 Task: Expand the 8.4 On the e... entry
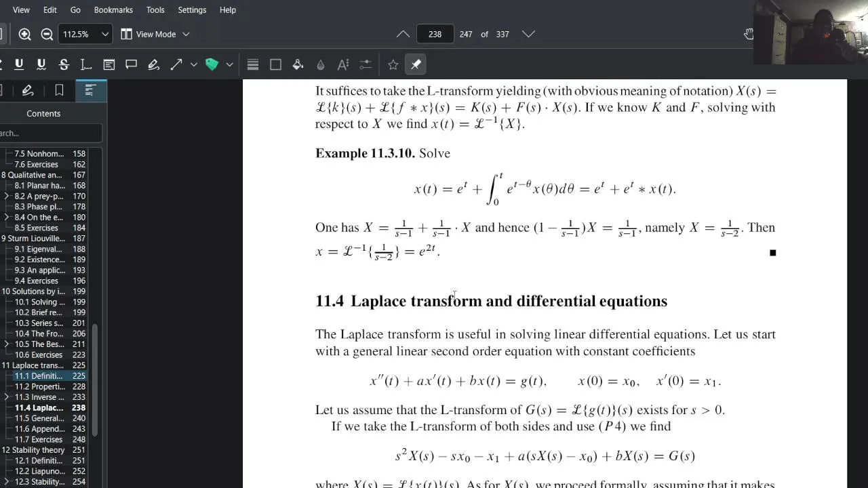(x=7, y=217)
